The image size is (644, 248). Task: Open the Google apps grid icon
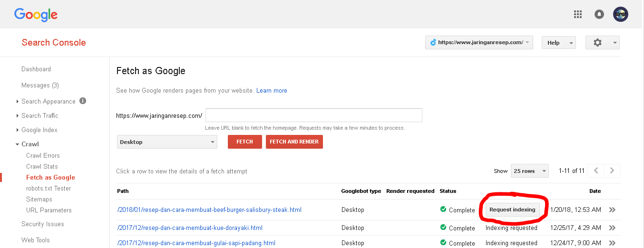point(578,14)
